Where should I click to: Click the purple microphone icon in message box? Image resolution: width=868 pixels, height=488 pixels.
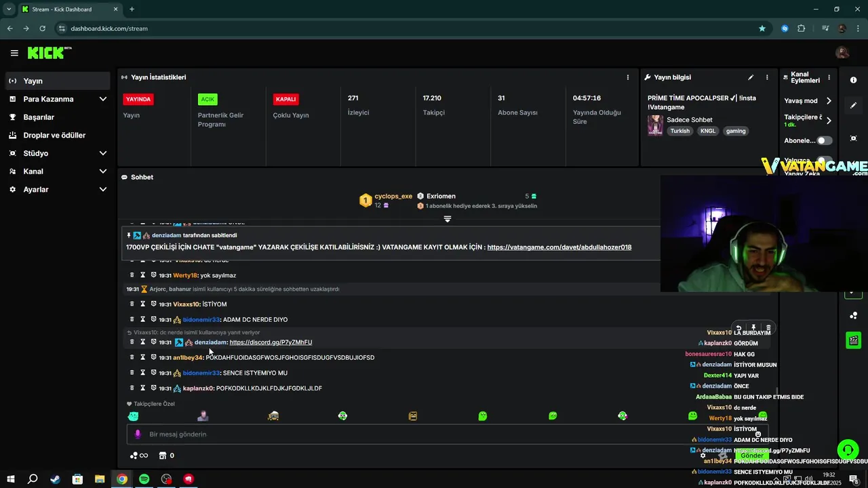(138, 434)
